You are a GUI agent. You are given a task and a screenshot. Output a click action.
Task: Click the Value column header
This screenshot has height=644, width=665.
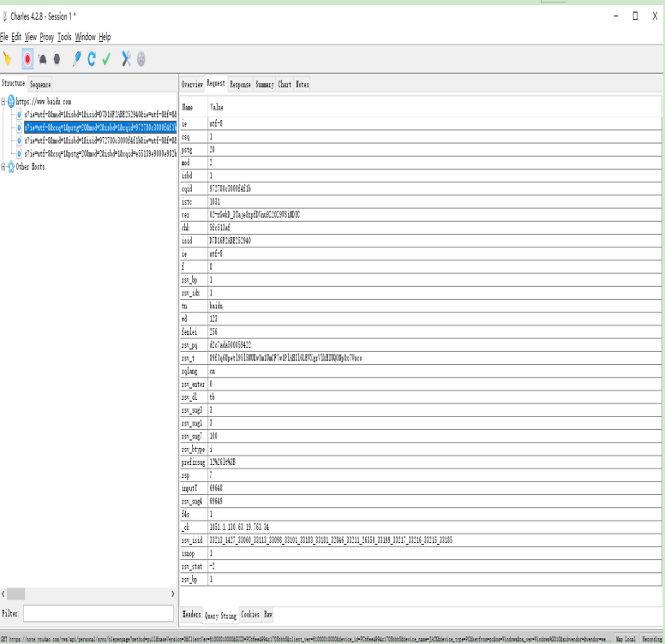point(434,107)
